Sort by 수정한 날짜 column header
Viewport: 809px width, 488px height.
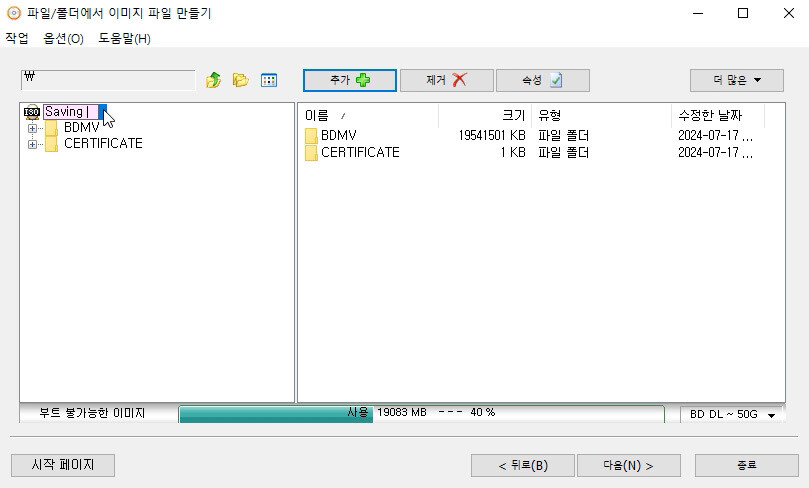coord(718,116)
